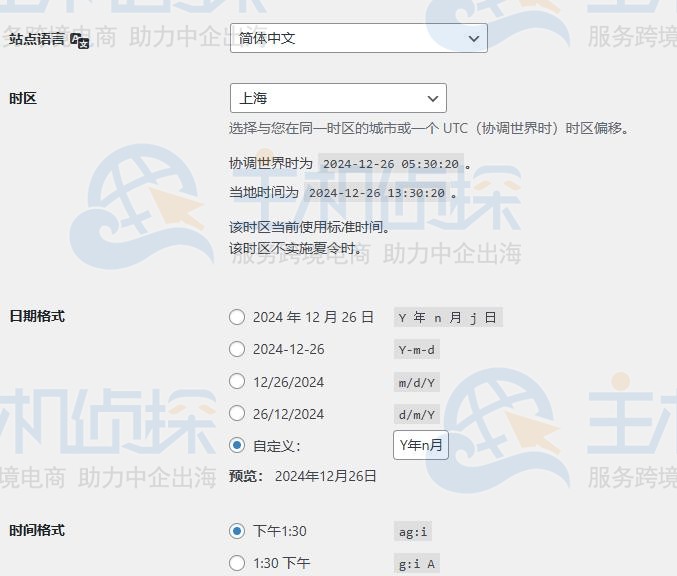Screen dimensions: 677x576
Task: Open the 简体中文 site language dropdown
Action: 359,38
